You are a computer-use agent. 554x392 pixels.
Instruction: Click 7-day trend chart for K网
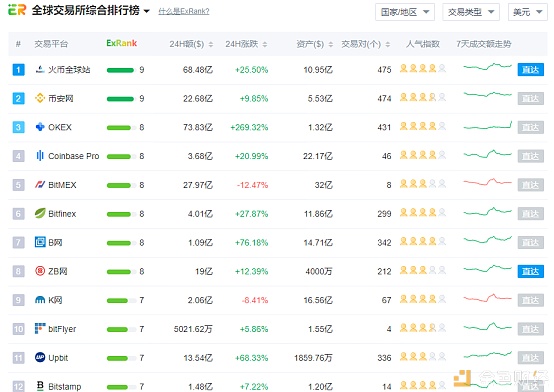[488, 298]
